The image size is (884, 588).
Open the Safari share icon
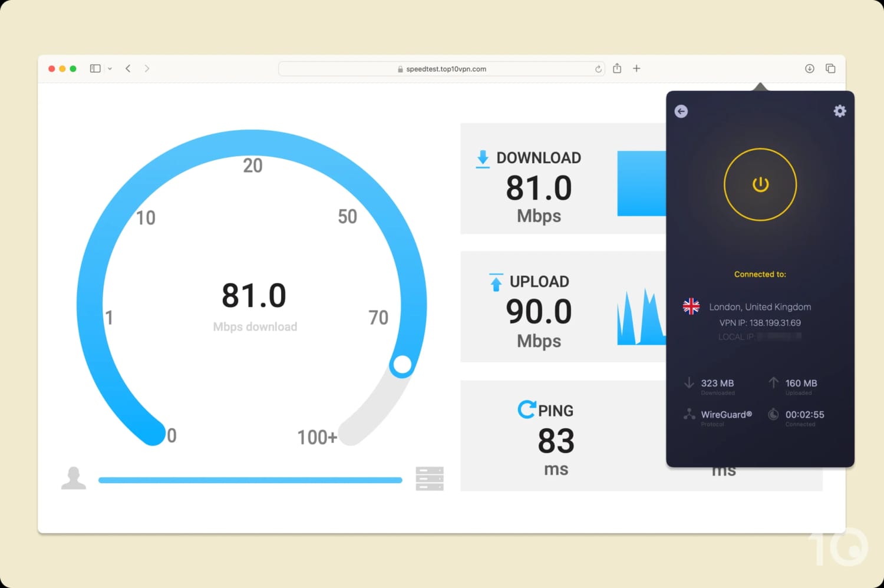[617, 68]
